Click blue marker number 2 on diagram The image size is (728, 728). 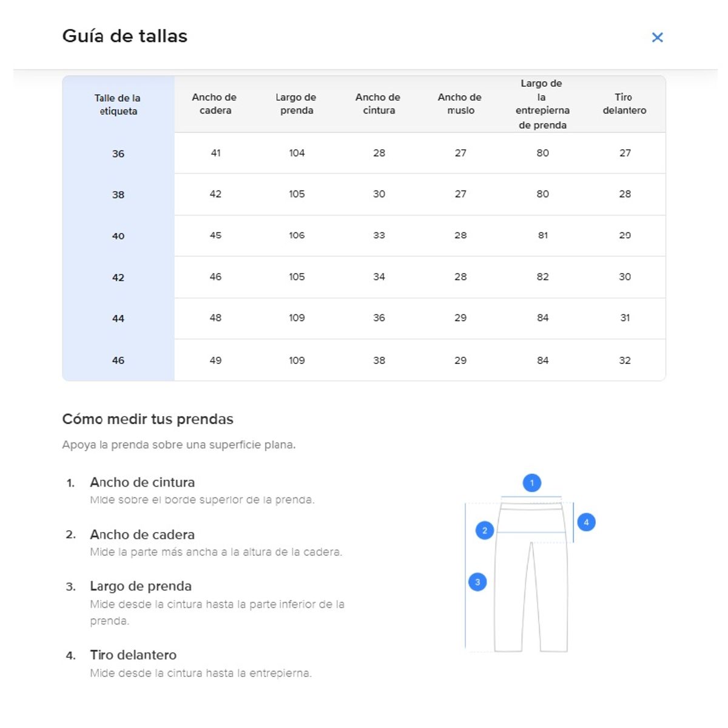pyautogui.click(x=485, y=531)
